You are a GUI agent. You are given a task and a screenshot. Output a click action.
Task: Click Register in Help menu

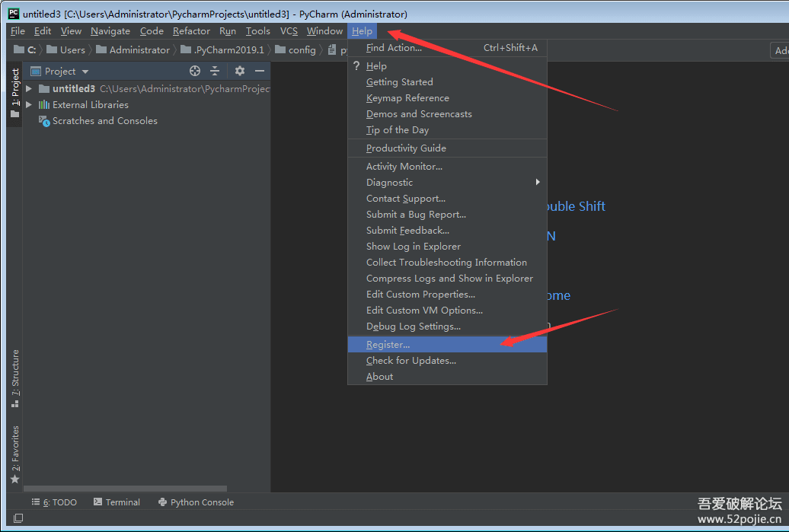(x=447, y=345)
